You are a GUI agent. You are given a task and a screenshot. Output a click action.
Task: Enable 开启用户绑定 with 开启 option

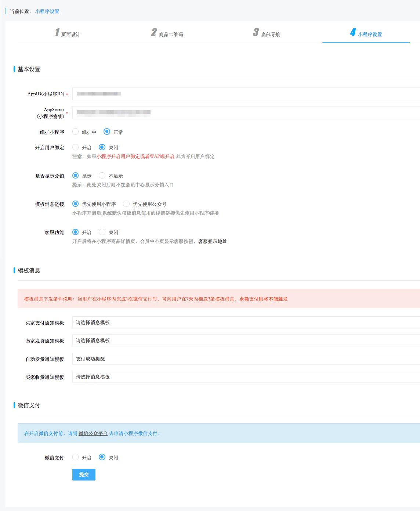click(x=76, y=147)
